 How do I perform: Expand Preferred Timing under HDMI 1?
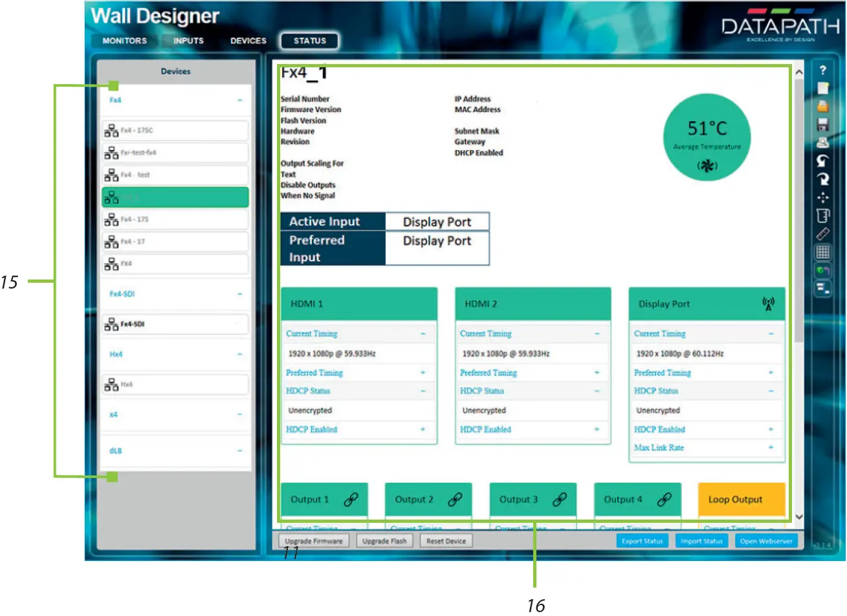[423, 373]
